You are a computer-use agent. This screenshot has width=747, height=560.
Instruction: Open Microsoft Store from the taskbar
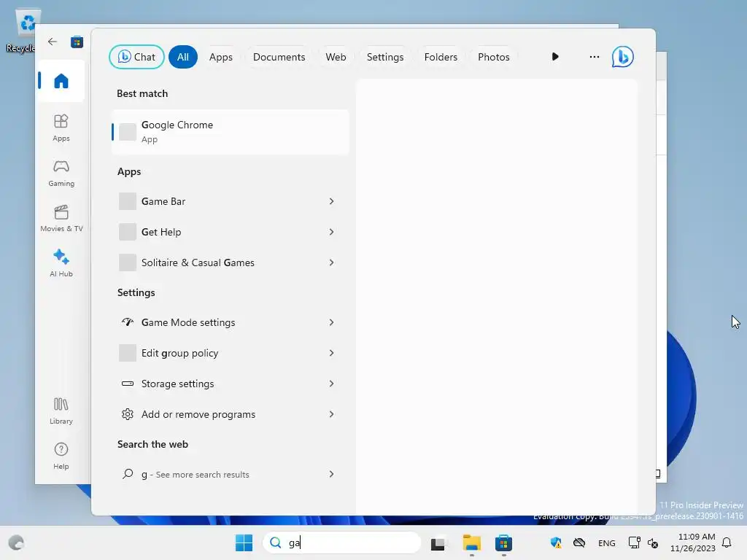click(x=503, y=542)
